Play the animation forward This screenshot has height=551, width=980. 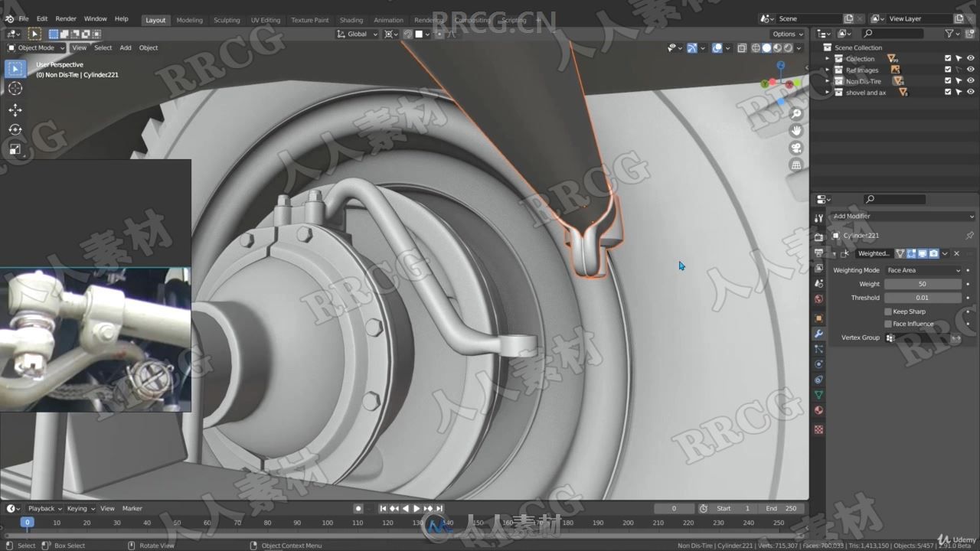tap(416, 508)
